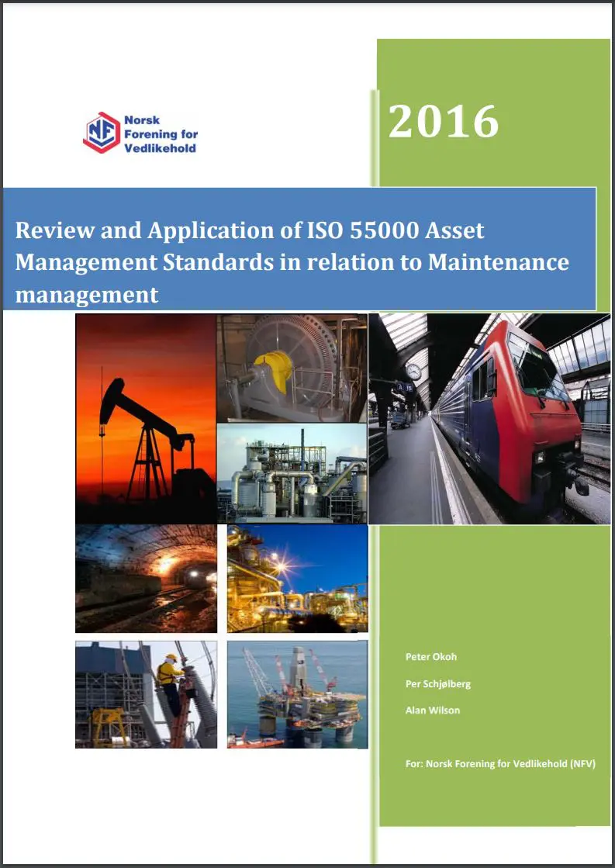This screenshot has width=615, height=868.
Task: Select the mine tunnel photo
Action: [x=146, y=579]
